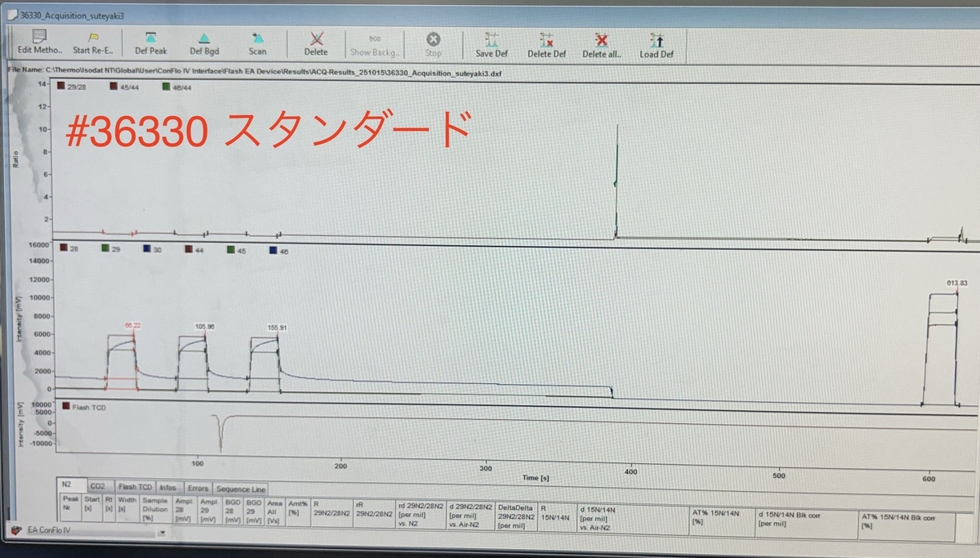Click the Time [s] axis label

tap(536, 476)
